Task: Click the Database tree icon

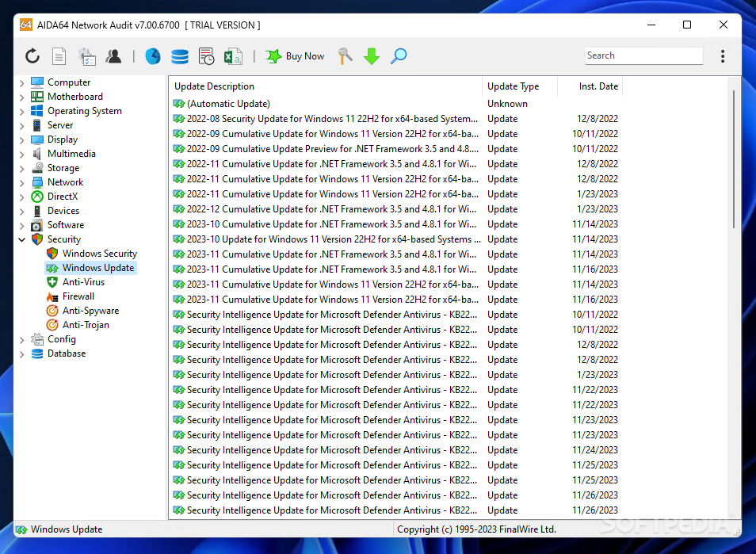Action: [x=37, y=353]
